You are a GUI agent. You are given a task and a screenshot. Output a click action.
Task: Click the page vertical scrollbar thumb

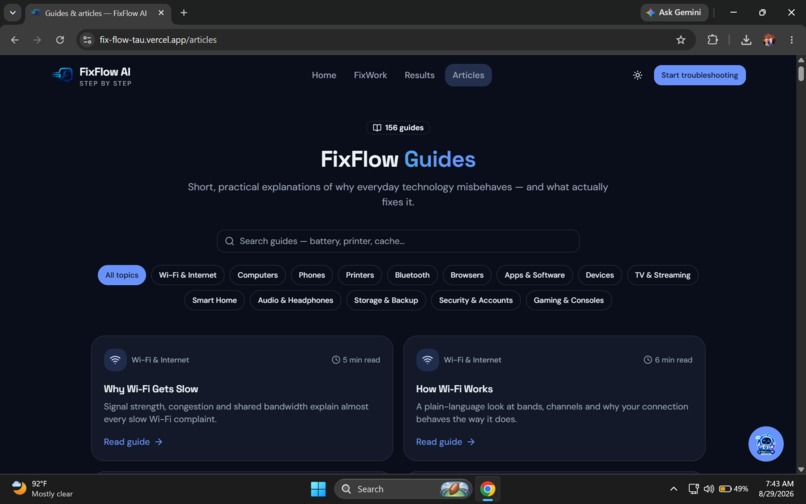tap(801, 73)
